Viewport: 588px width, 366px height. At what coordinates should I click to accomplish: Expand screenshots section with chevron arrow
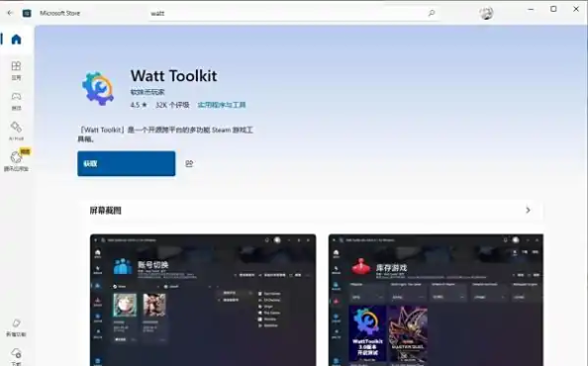pyautogui.click(x=528, y=210)
